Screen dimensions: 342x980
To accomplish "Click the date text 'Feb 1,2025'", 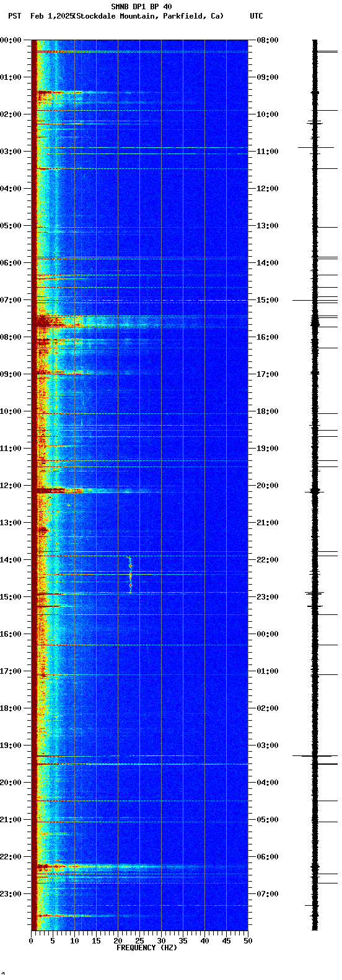I will [x=52, y=16].
